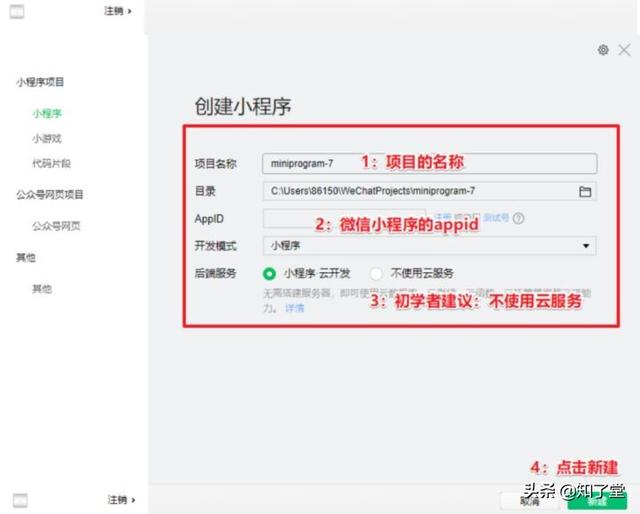This screenshot has height=514, width=640.
Task: Click the 测试号 link beside AppID
Action: tap(496, 218)
